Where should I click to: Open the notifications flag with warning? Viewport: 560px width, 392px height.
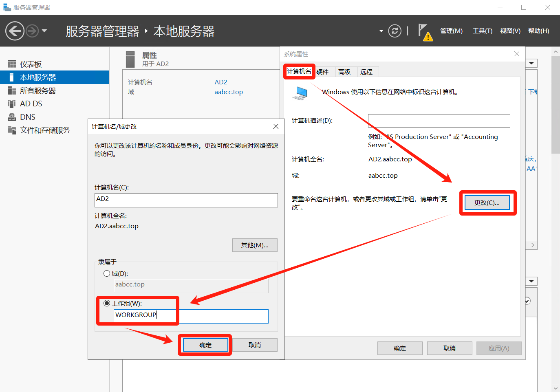point(424,31)
